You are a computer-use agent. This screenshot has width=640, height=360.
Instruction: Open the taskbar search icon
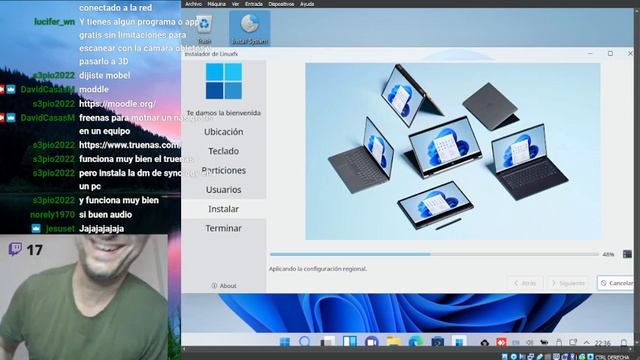(x=304, y=342)
